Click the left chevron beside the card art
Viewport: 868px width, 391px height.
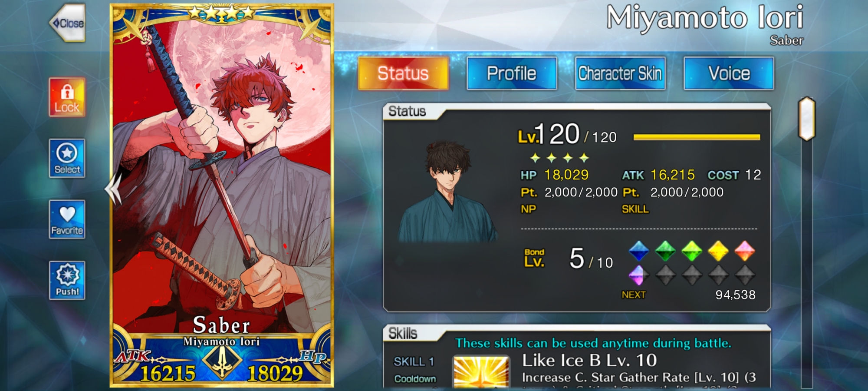coord(114,189)
